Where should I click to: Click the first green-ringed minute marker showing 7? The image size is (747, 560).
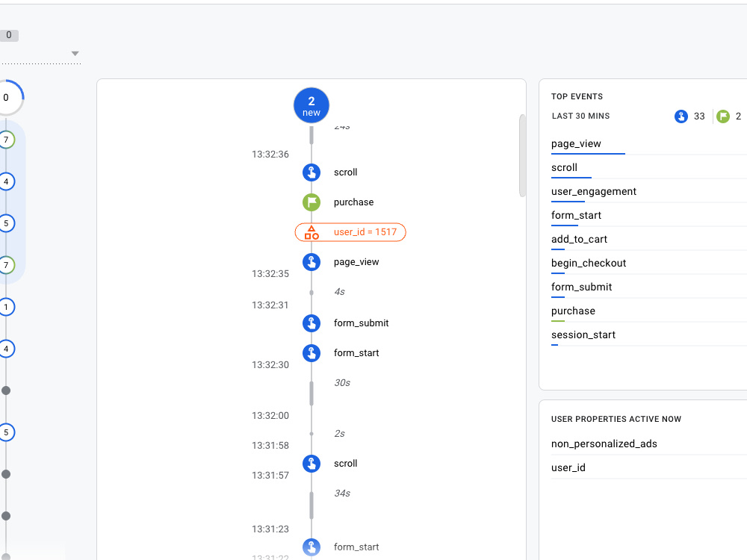click(x=6, y=140)
